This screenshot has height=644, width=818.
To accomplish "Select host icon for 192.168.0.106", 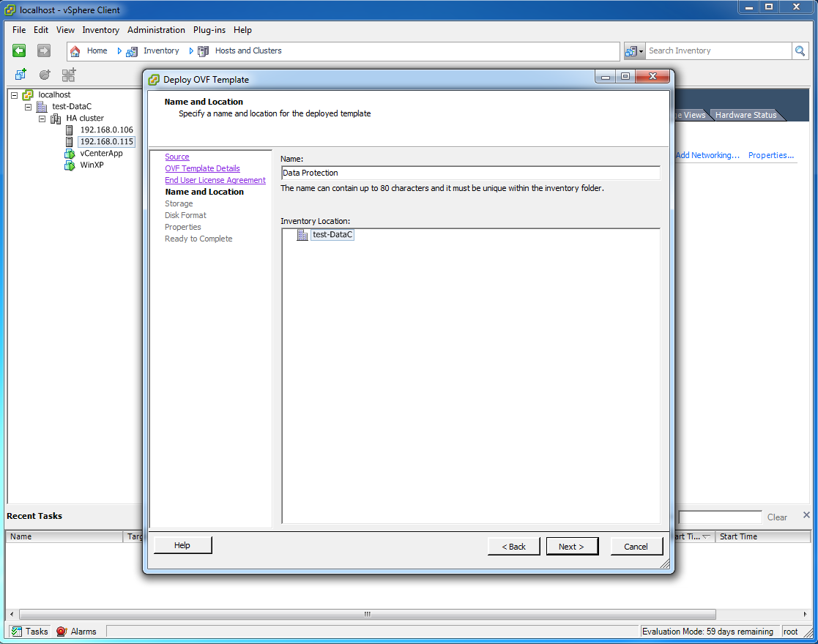I will pos(70,130).
